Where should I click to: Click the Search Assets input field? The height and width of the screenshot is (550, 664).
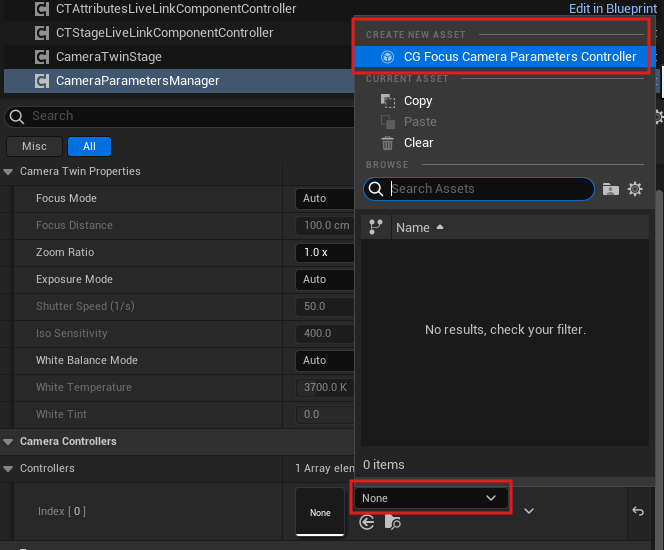coord(488,189)
